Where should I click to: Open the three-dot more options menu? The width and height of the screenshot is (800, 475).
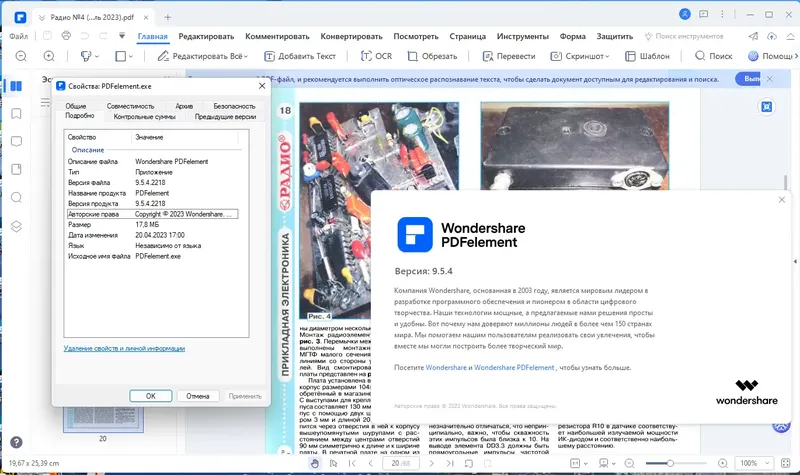tap(722, 14)
